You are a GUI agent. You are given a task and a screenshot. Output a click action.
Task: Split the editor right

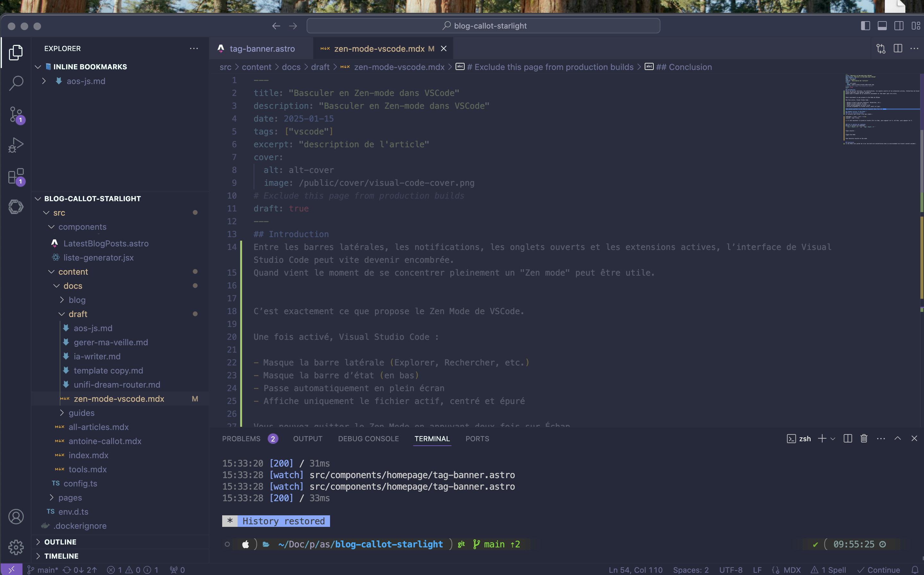(898, 48)
